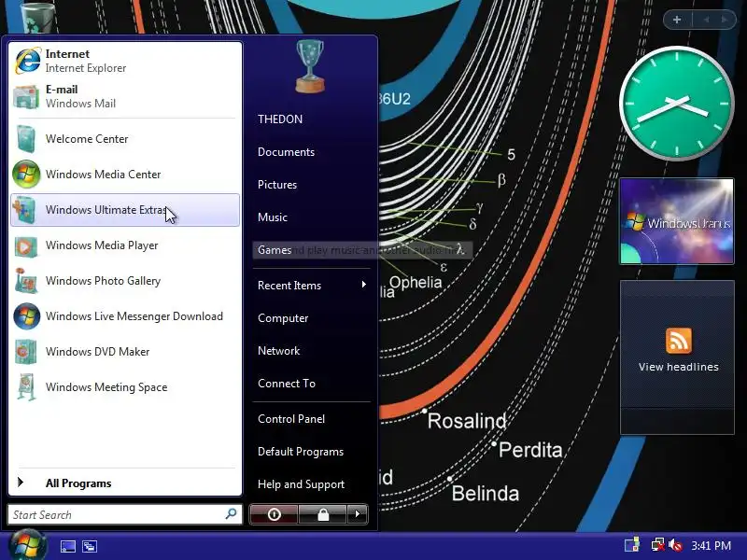Open the Welcome Center icon
Image resolution: width=747 pixels, height=560 pixels.
(26, 138)
